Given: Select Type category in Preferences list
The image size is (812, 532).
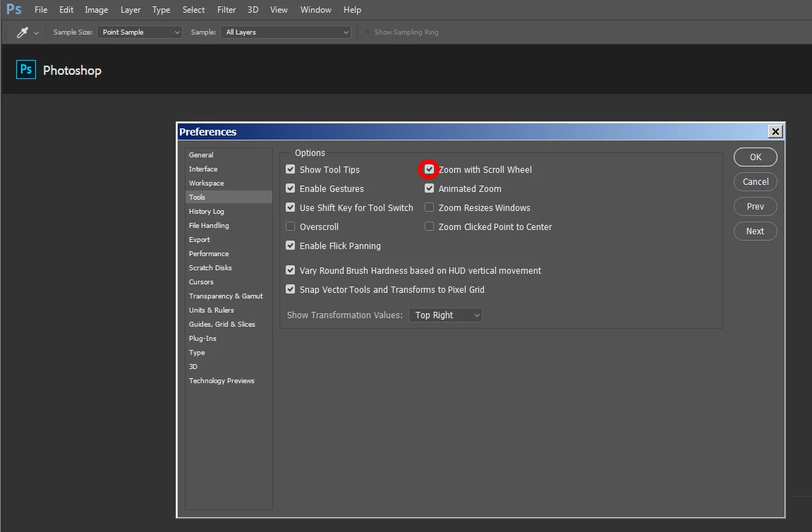Looking at the screenshot, I should (x=229, y=352).
